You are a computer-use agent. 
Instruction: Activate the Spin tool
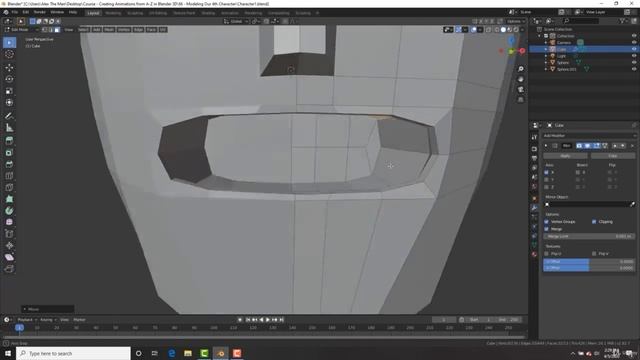point(9,211)
